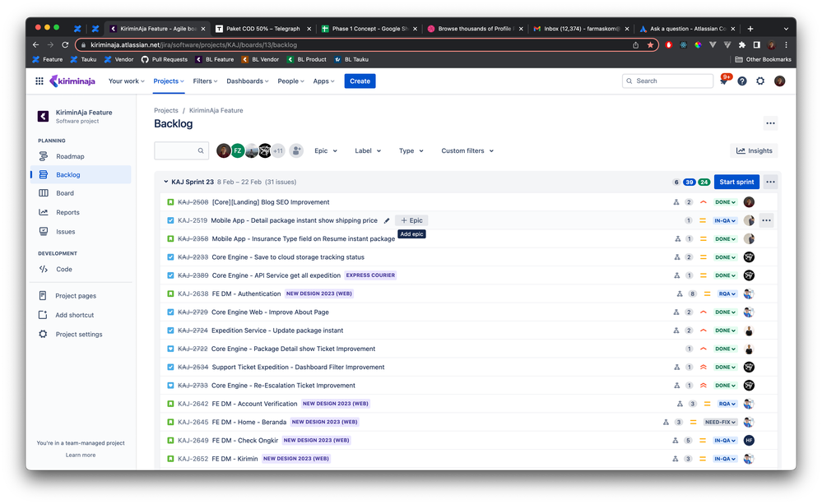
Task: Click the Code brackets icon
Action: tap(44, 270)
